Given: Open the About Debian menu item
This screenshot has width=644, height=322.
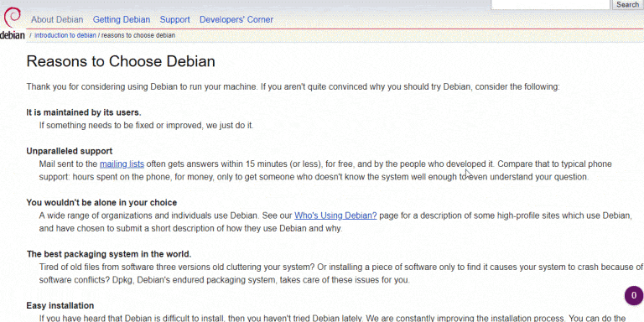Looking at the screenshot, I should coord(57,20).
